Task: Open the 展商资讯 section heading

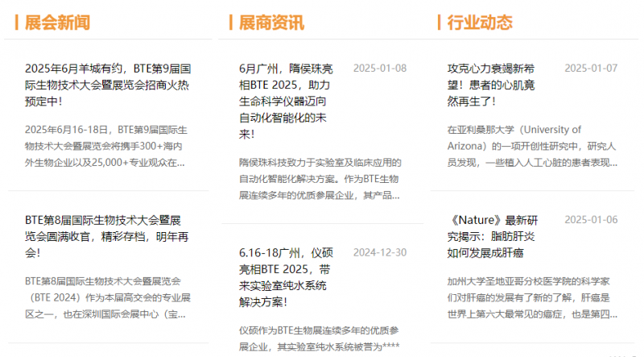Action: point(271,23)
